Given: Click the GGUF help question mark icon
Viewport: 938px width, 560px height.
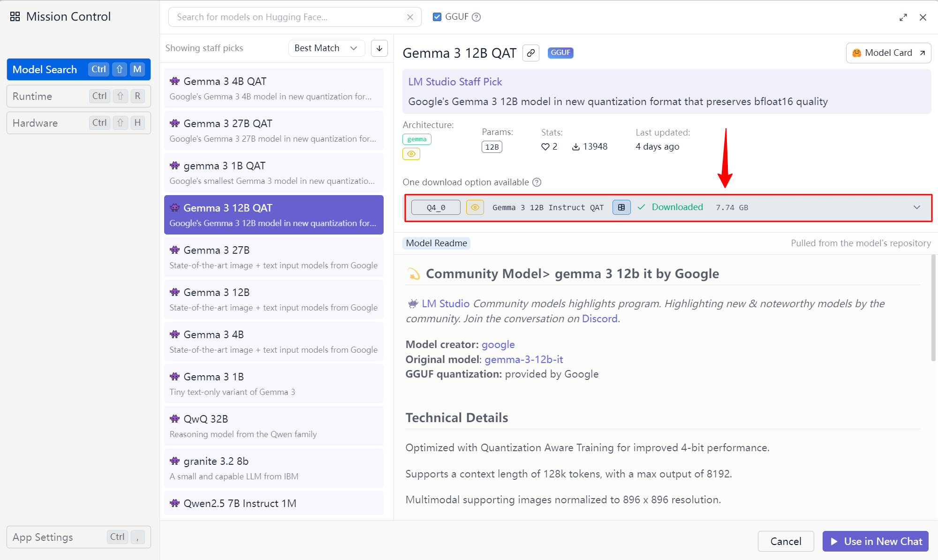Looking at the screenshot, I should 477,17.
